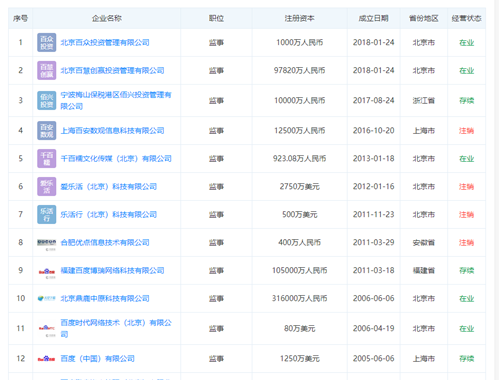Select the 105000万人民币 capital cell
This screenshot has width=500, height=380.
click(x=299, y=271)
